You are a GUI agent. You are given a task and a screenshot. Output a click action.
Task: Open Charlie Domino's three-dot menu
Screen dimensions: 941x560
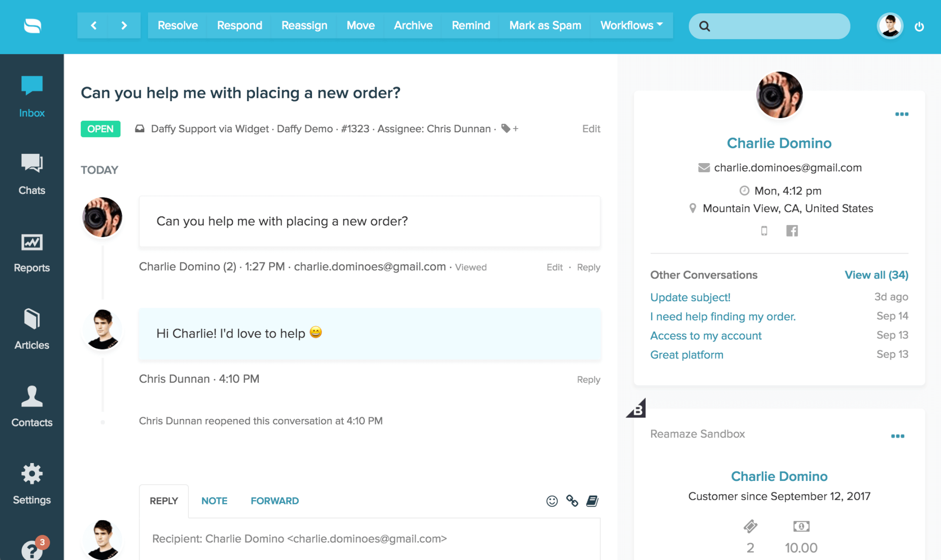click(x=901, y=114)
